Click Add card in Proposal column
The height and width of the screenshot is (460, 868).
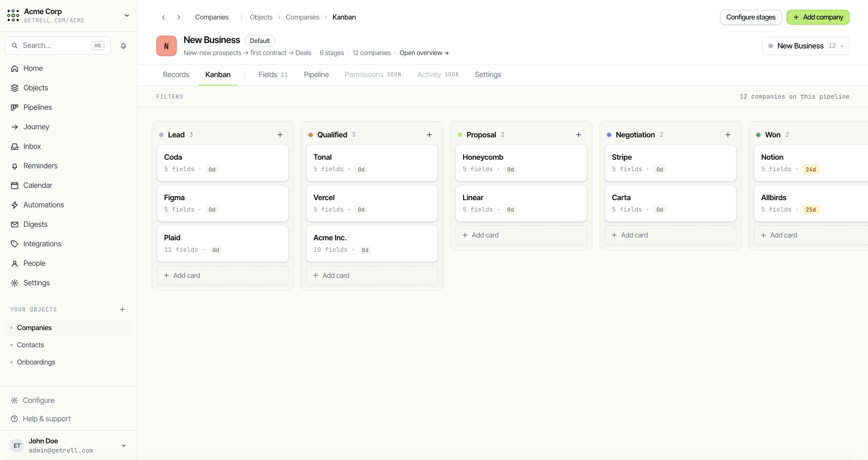(521, 235)
